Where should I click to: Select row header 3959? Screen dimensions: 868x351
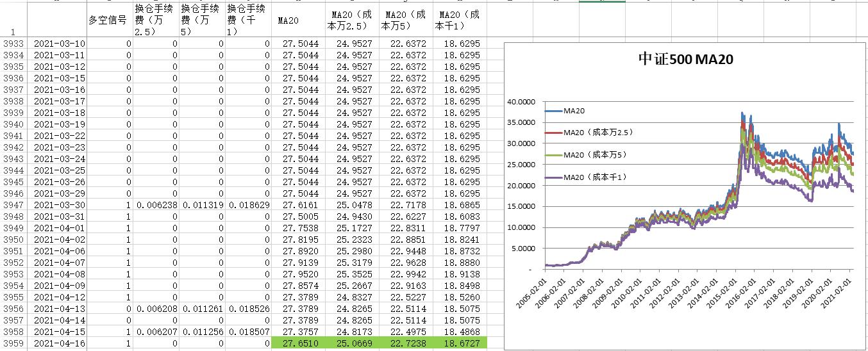[13, 343]
